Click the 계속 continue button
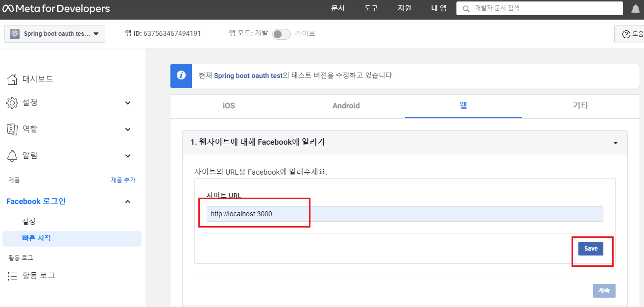 coord(604,291)
